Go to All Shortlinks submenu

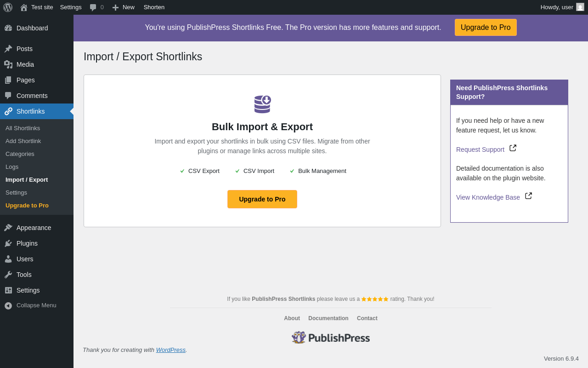23,128
